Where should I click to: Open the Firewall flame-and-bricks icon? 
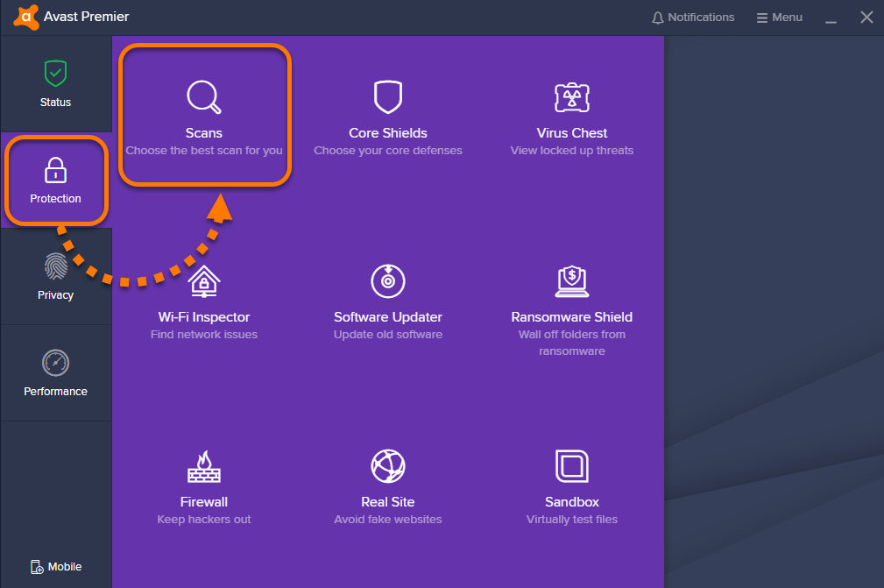click(x=204, y=466)
